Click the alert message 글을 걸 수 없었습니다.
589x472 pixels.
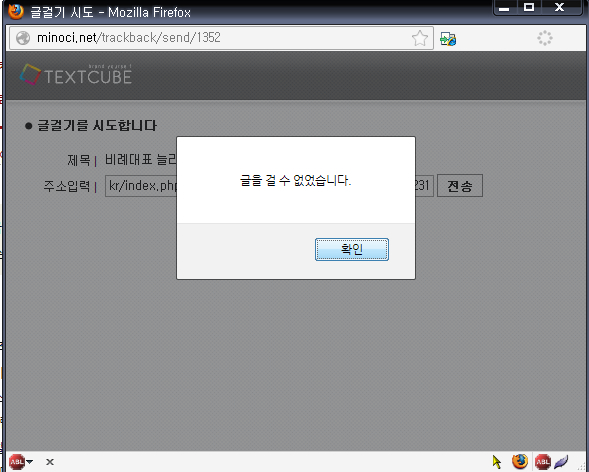click(295, 181)
